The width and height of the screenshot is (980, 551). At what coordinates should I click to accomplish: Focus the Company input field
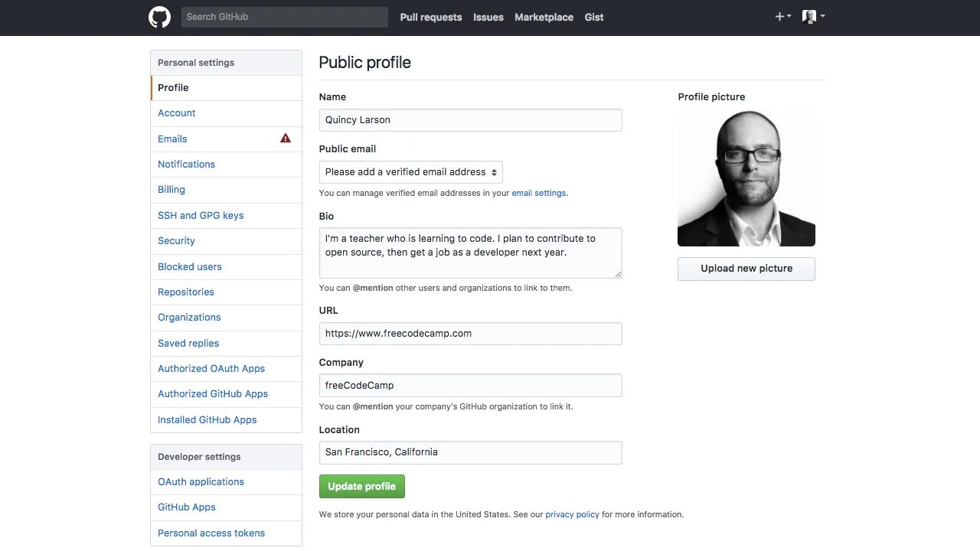(470, 385)
